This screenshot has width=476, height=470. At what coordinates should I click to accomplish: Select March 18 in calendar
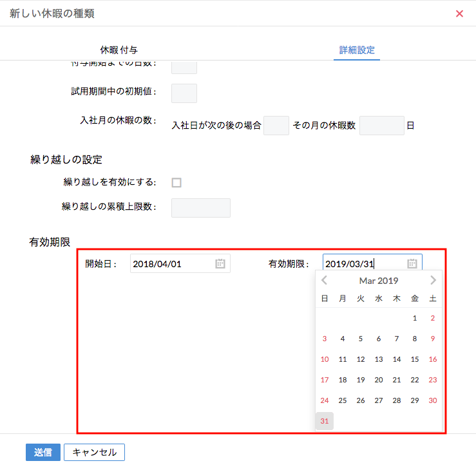pos(343,380)
